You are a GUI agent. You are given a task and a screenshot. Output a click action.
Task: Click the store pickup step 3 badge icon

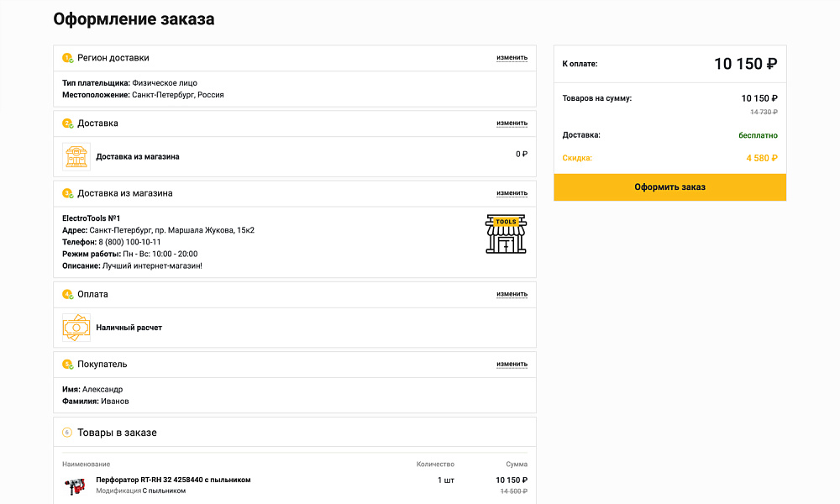point(67,193)
